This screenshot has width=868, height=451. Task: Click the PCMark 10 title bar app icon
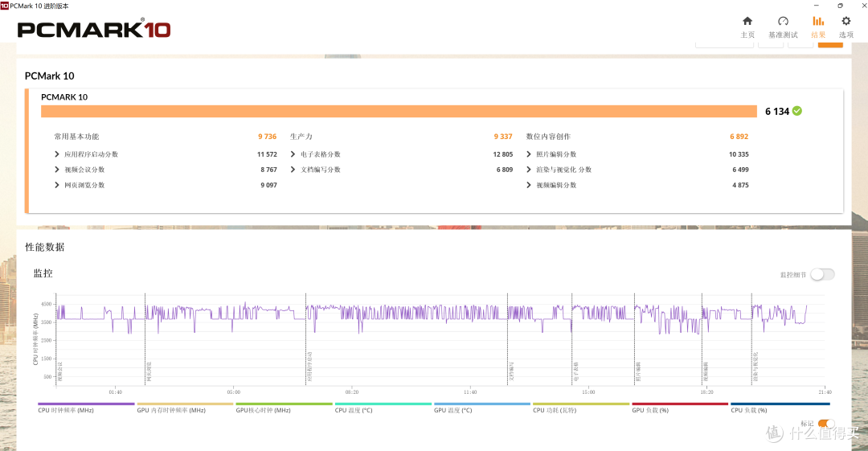point(5,6)
